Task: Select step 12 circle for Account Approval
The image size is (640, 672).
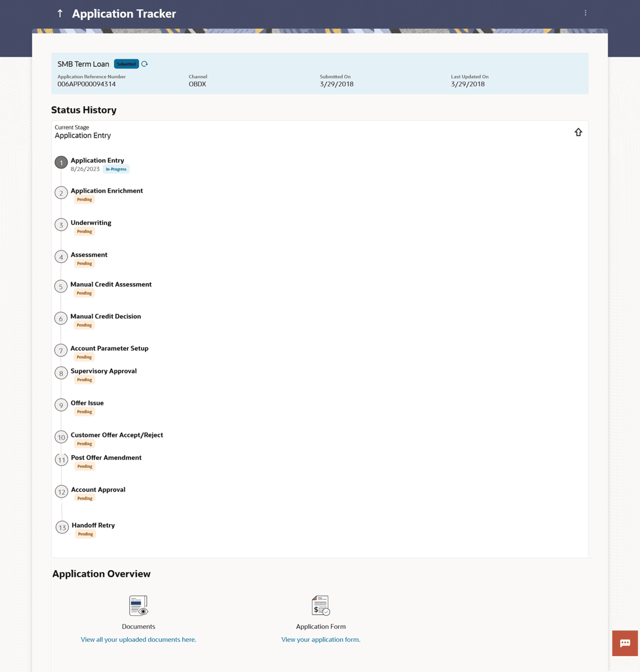Action: [x=61, y=492]
